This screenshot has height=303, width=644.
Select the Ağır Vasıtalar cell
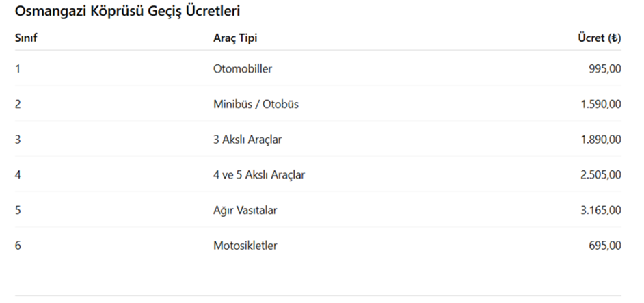click(x=245, y=211)
